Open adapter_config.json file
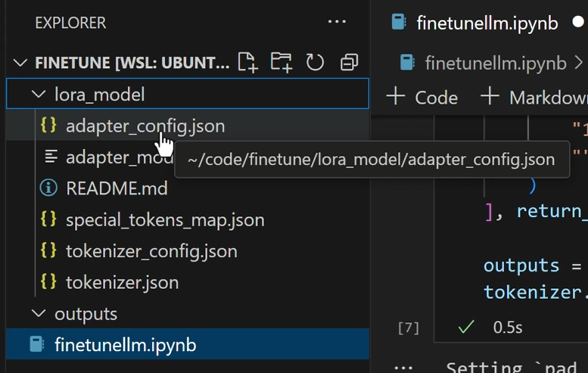 pos(145,126)
